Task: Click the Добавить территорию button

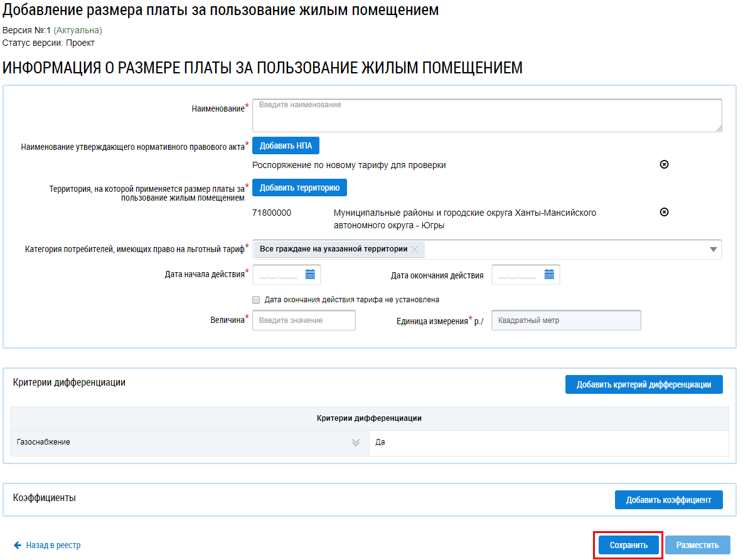Action: (x=299, y=188)
